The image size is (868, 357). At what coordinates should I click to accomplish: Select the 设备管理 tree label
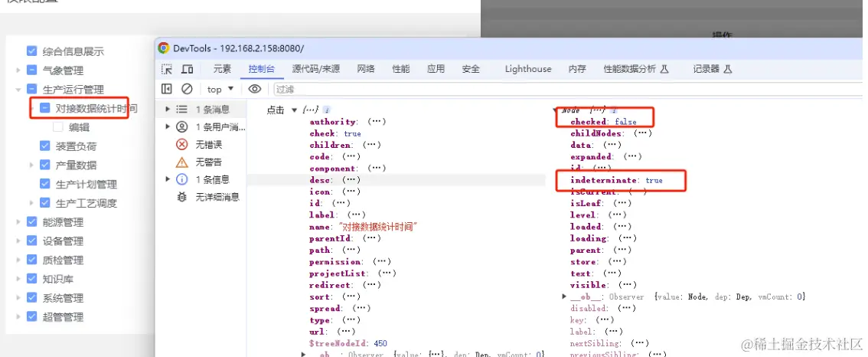(63, 241)
